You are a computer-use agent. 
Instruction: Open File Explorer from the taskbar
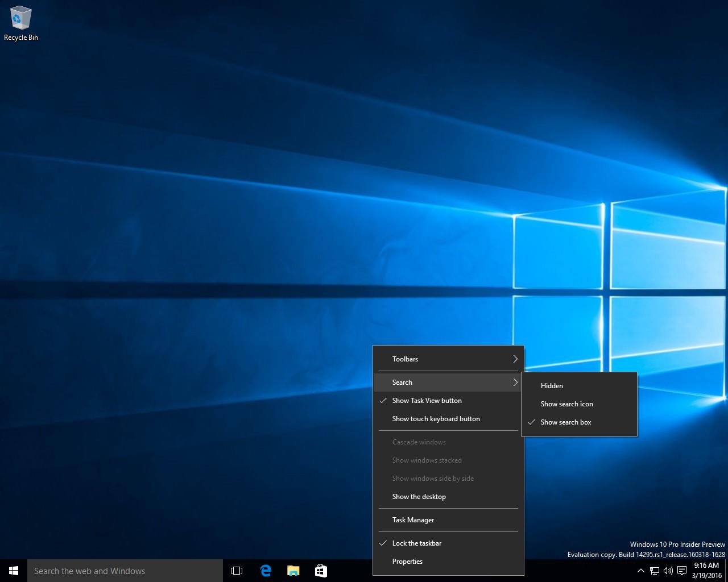[293, 571]
